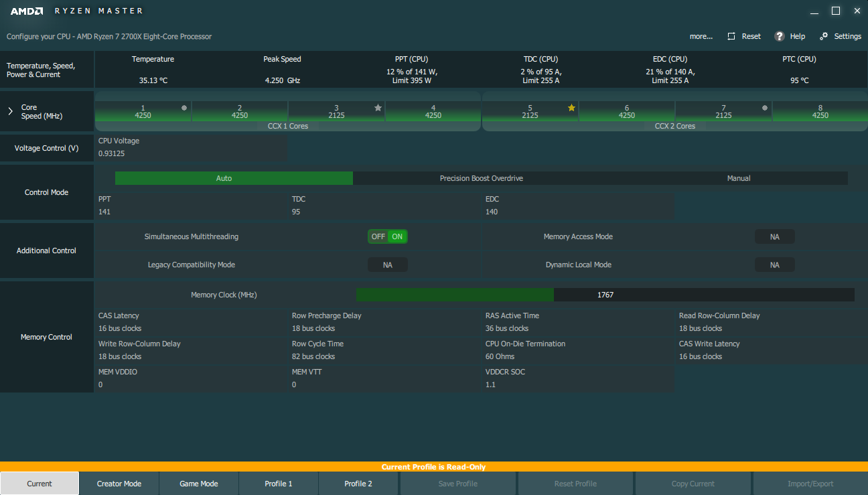Click MEM VDDIO value
The height and width of the screenshot is (495, 868).
pos(100,384)
